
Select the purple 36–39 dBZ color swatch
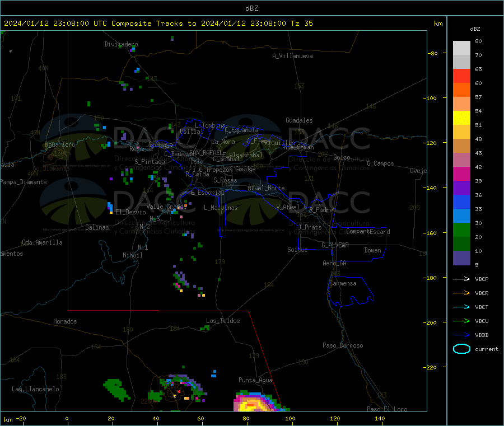(461, 188)
